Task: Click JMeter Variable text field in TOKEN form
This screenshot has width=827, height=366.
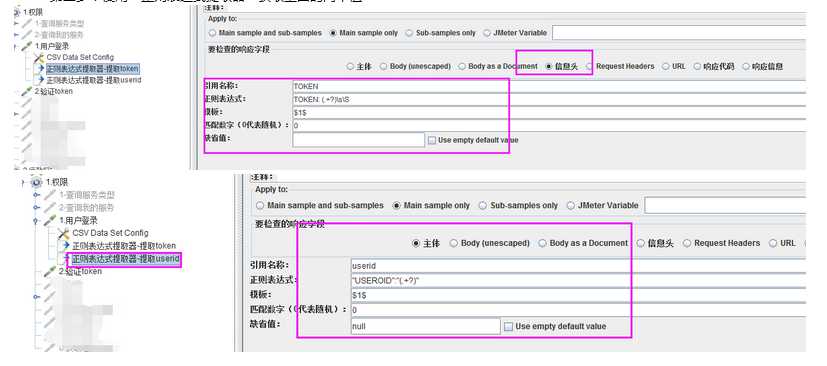Action: [x=679, y=33]
